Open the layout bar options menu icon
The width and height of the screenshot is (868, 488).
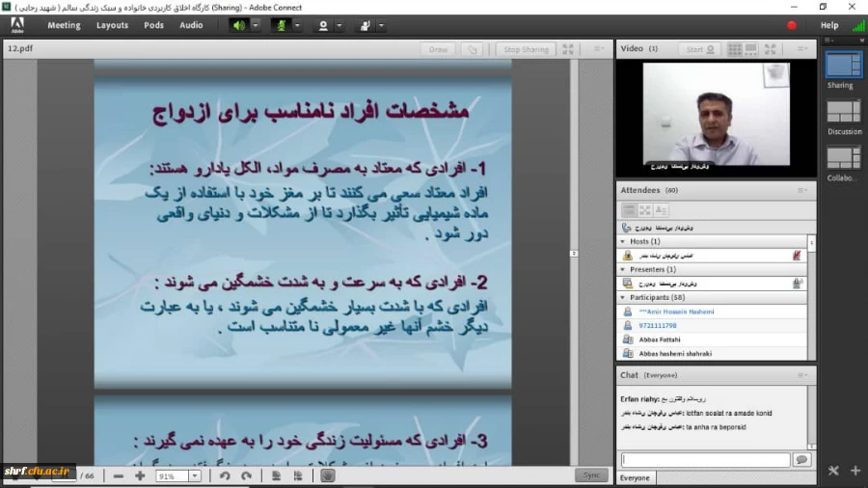pos(828,41)
